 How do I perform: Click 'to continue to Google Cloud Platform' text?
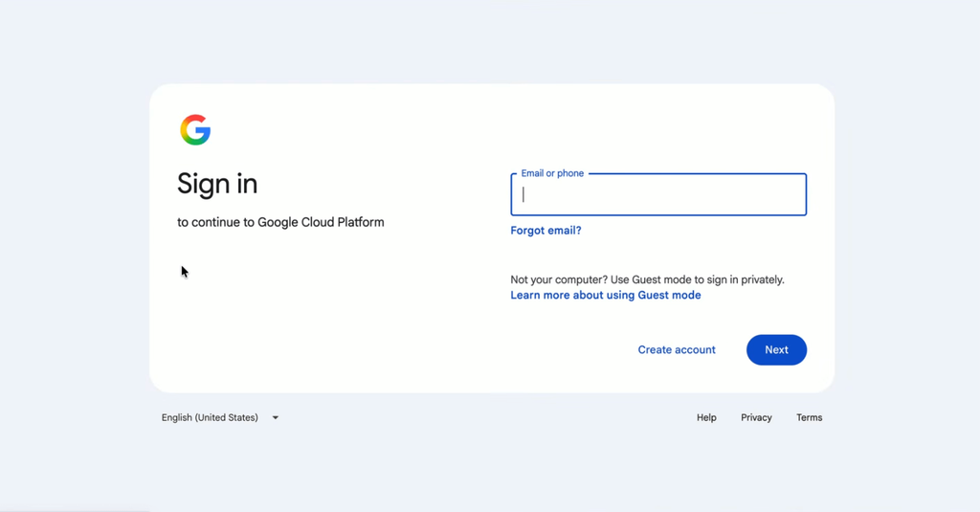tap(280, 223)
